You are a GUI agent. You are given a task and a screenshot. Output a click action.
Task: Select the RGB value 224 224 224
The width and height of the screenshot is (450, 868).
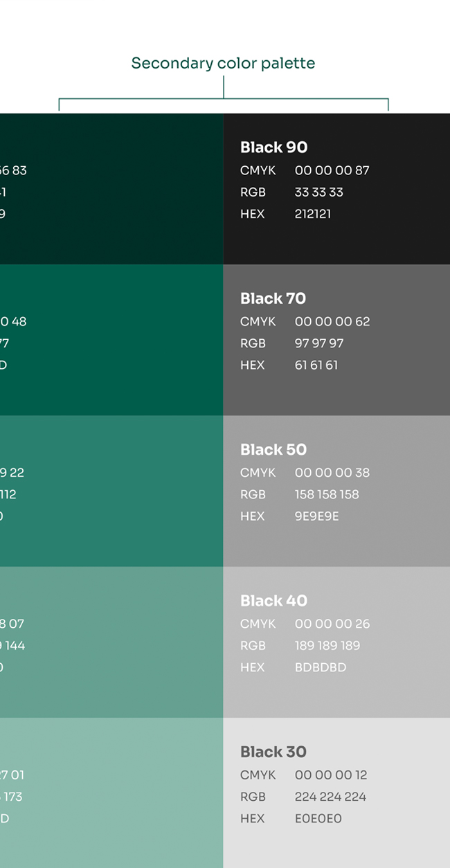coord(330,797)
